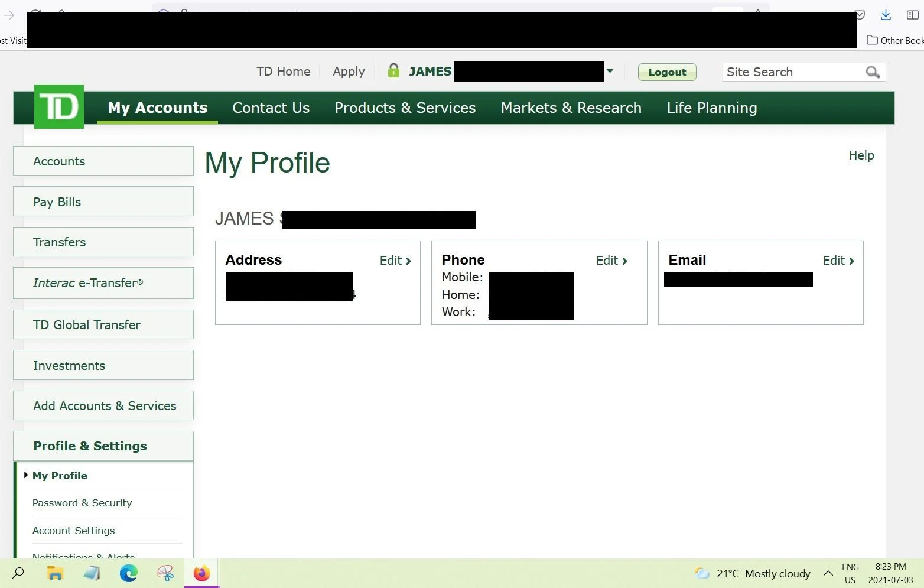Open the Help link
This screenshot has width=924, height=588.
[861, 155]
